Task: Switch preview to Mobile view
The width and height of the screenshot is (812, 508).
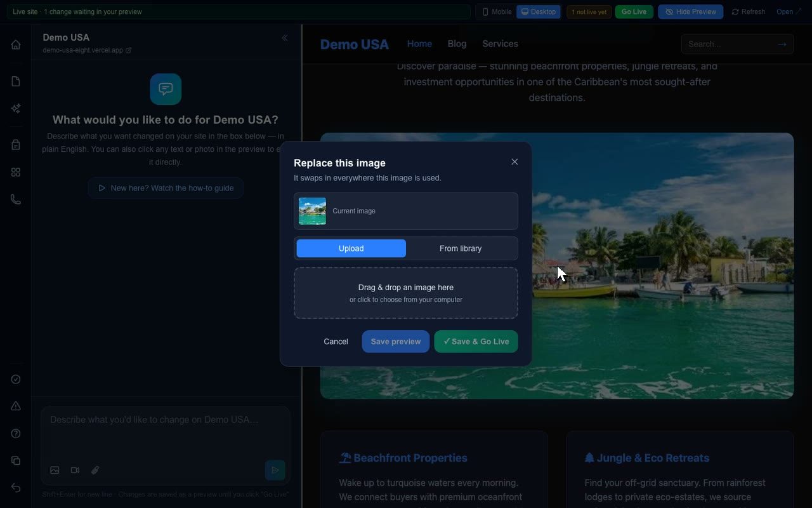Action: (497, 11)
